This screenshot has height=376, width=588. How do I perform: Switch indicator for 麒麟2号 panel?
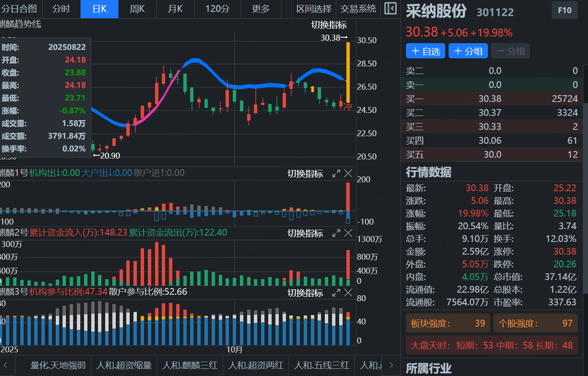click(x=305, y=233)
